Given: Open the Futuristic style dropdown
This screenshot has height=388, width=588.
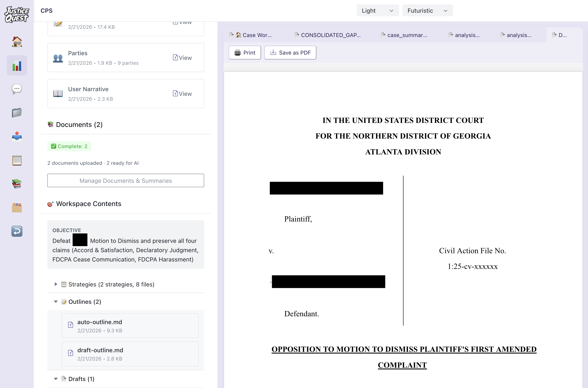Looking at the screenshot, I should (427, 10).
